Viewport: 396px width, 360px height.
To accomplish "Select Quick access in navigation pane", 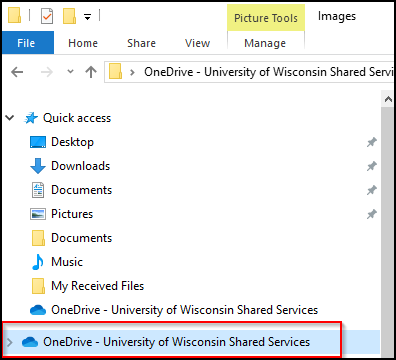I will (77, 118).
